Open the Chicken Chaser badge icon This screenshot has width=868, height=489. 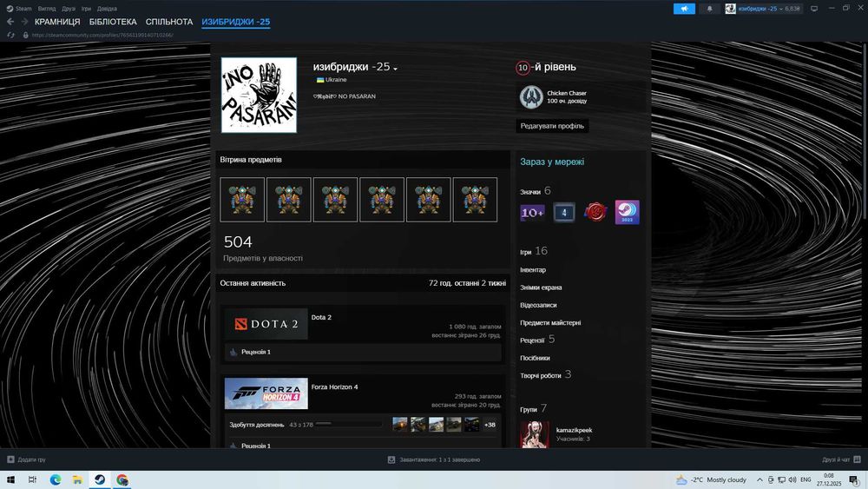531,97
